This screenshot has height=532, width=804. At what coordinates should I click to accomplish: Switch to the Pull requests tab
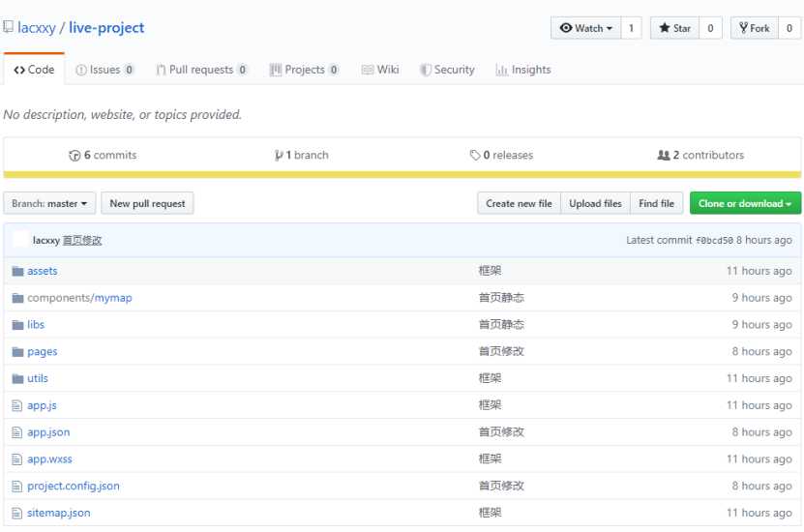point(201,70)
